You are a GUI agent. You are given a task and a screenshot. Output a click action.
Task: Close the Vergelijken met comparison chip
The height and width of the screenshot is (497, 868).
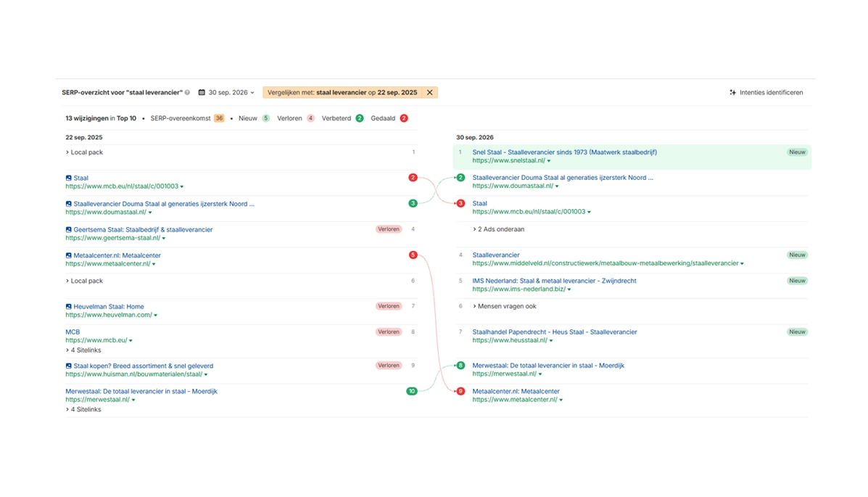pos(429,93)
